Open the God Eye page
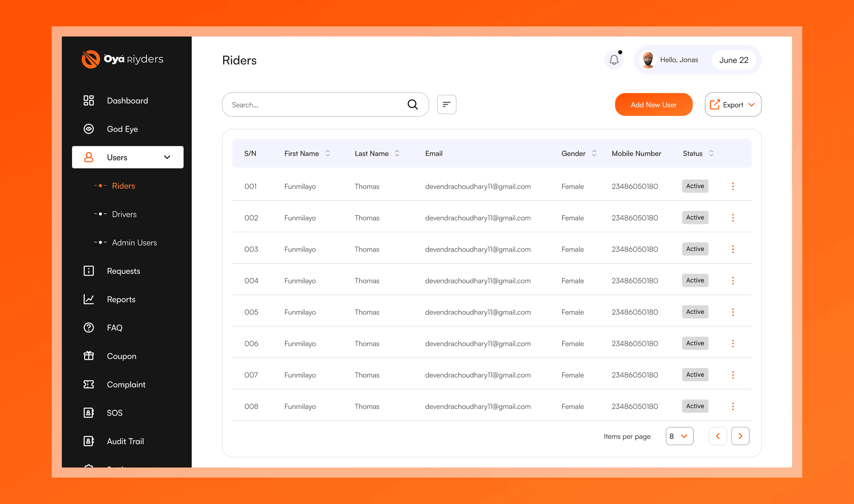The width and height of the screenshot is (854, 504). click(122, 129)
